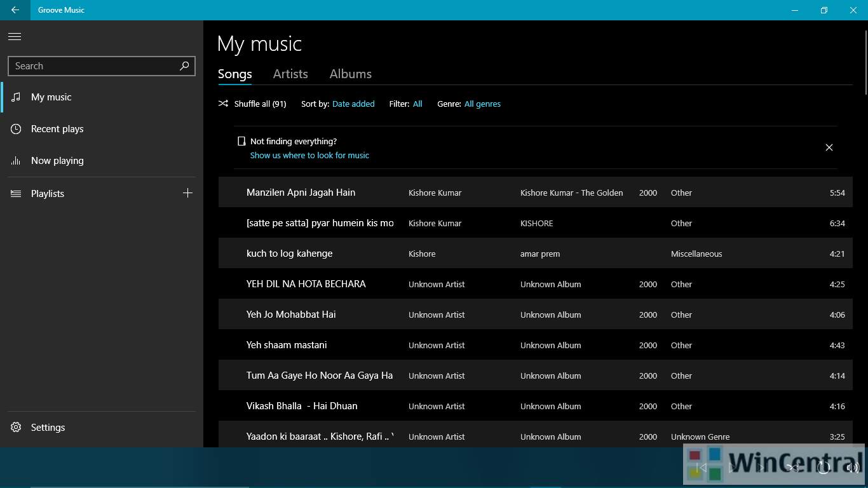Open the volume control speaker icon

click(853, 468)
